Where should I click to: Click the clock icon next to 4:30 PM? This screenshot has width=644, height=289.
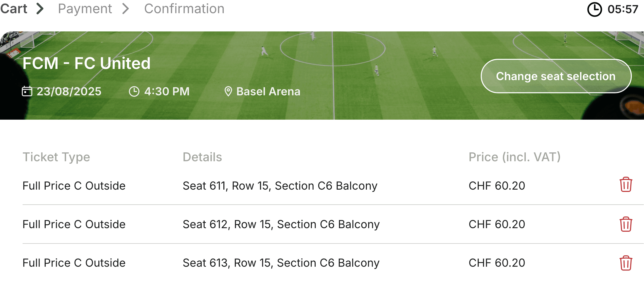click(134, 91)
